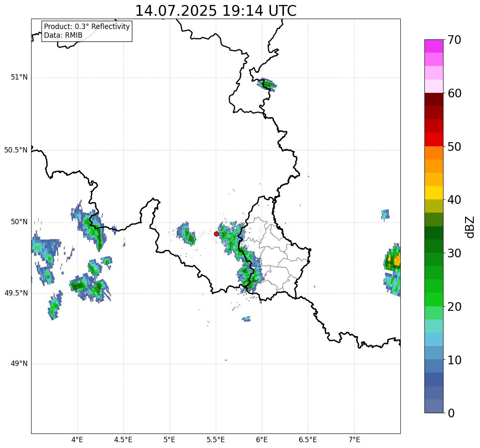The image size is (480, 448).
Task: Click the 4°E longitude label
Action: [77, 440]
